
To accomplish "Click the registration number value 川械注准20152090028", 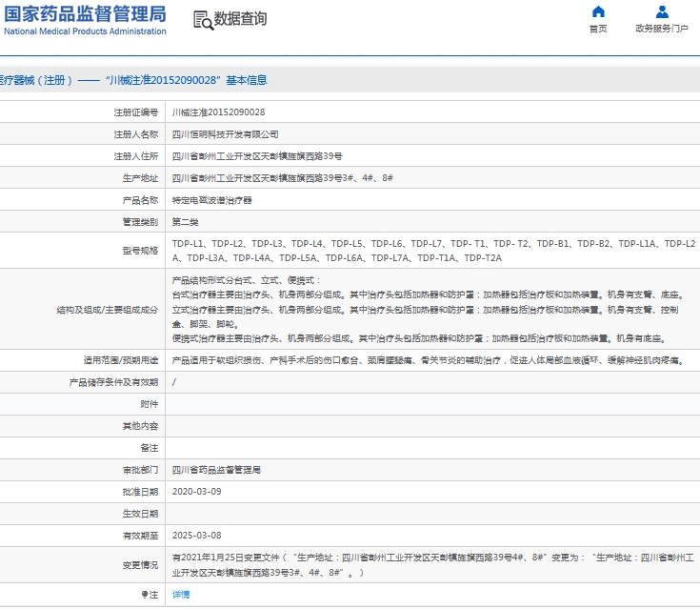I will [218, 112].
